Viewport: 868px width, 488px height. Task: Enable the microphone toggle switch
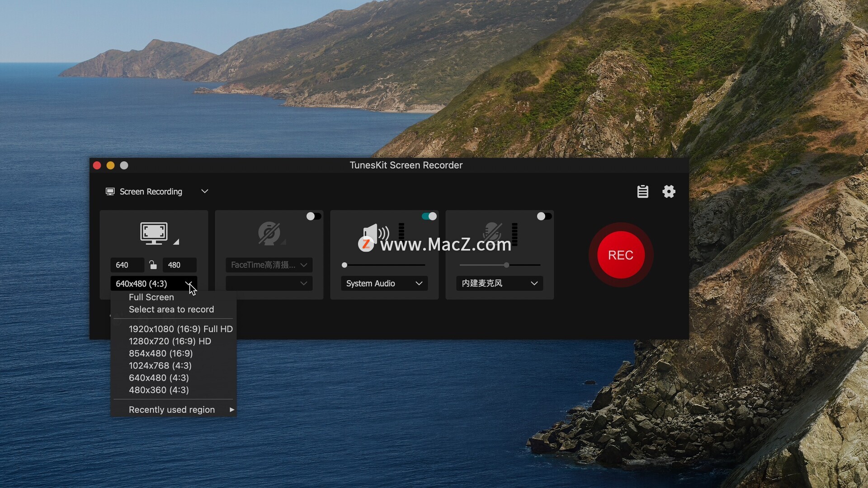tap(544, 216)
